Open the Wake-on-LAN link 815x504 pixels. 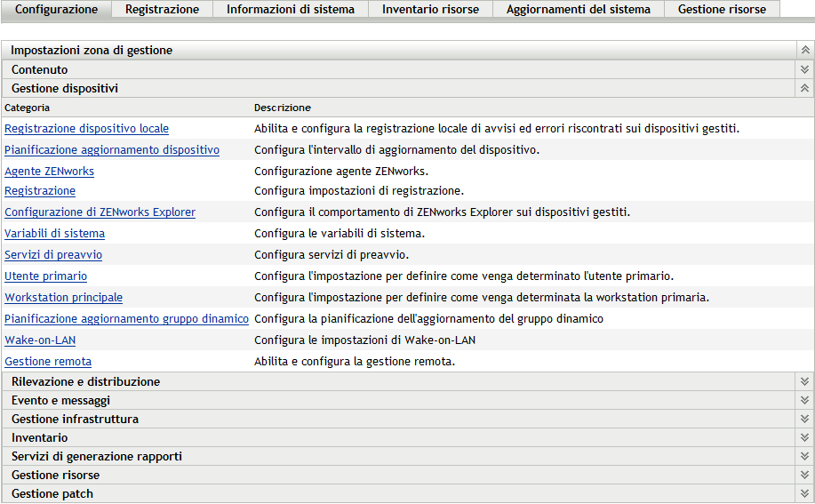tap(40, 340)
